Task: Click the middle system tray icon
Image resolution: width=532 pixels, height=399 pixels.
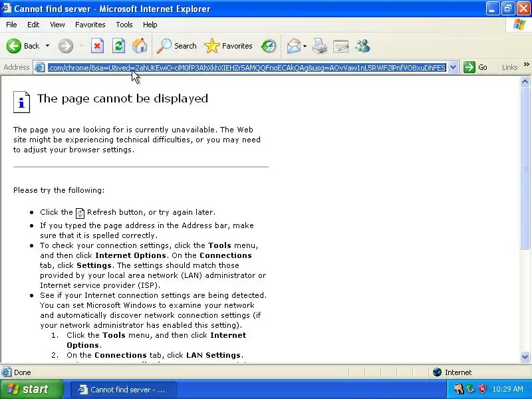Action: (470, 389)
